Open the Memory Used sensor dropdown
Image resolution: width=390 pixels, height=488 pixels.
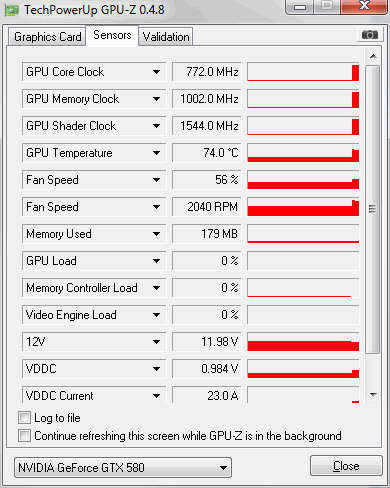[156, 234]
